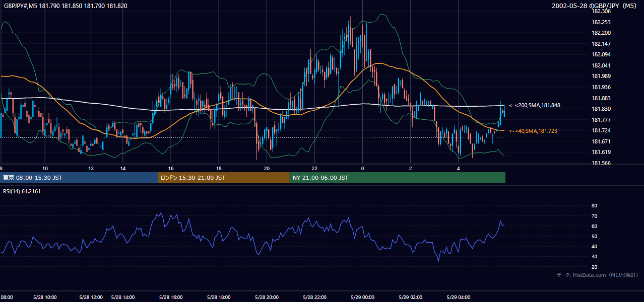Click price axis label 181.777

[601, 120]
